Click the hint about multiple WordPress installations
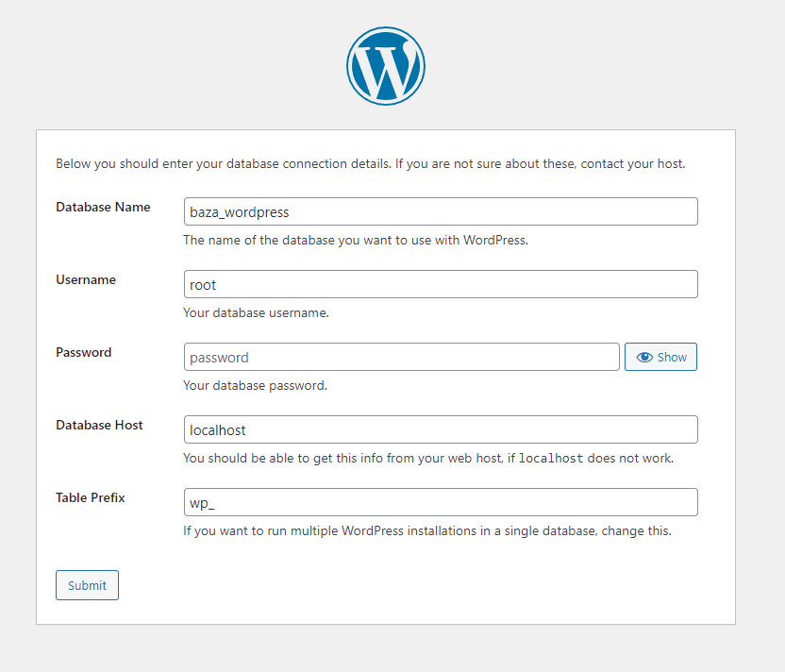The height and width of the screenshot is (672, 785). [x=426, y=530]
